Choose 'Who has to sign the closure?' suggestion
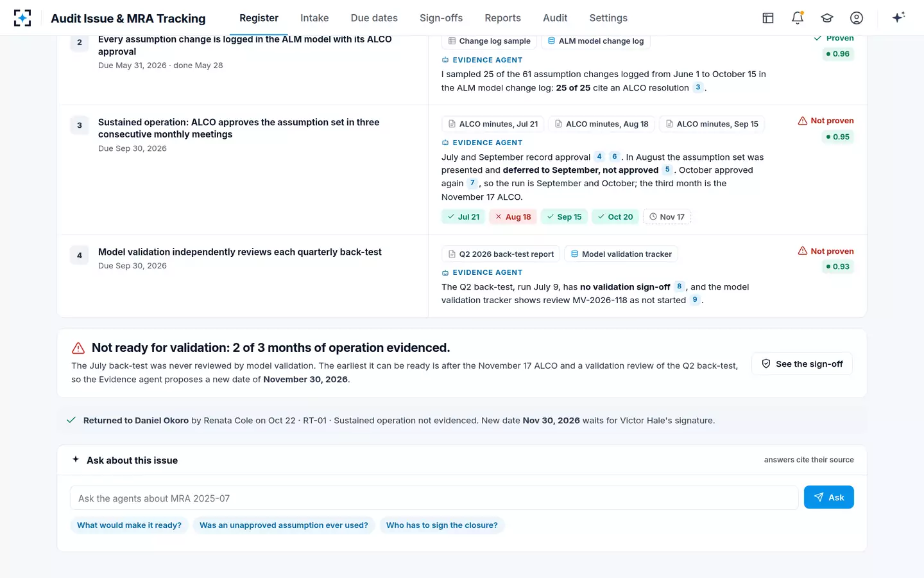Screen dimensions: 924x578 (442, 525)
